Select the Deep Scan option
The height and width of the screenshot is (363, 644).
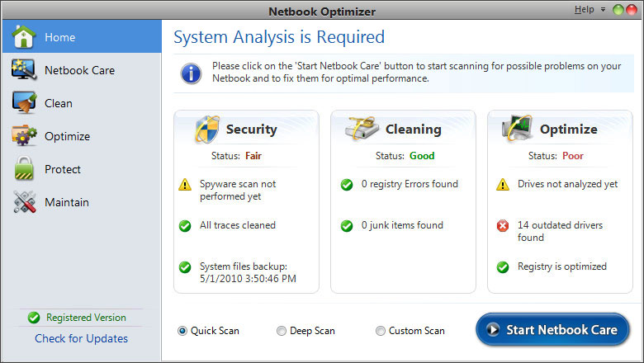point(282,331)
